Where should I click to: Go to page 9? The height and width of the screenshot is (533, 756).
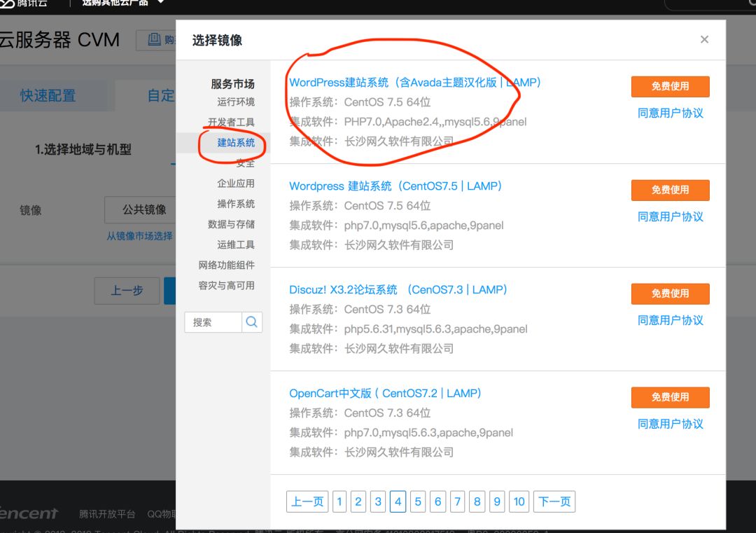point(496,501)
